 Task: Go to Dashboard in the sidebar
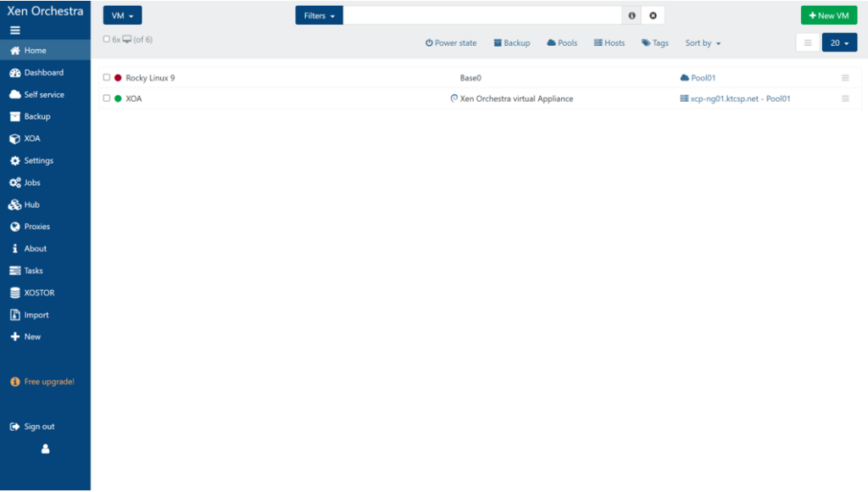(x=43, y=73)
